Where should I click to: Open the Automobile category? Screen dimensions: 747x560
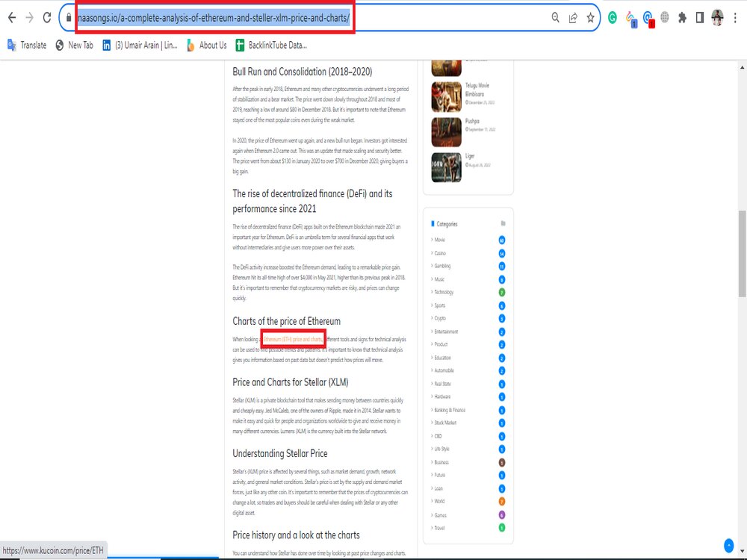444,370
